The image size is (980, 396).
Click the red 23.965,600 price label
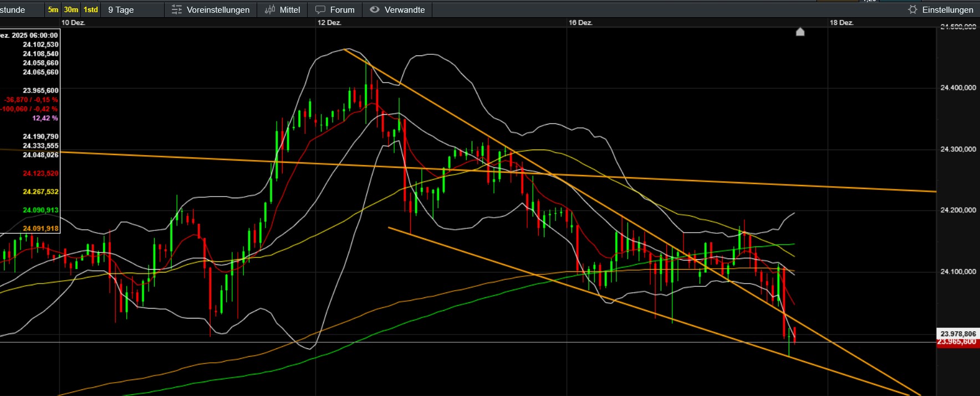[x=957, y=342]
